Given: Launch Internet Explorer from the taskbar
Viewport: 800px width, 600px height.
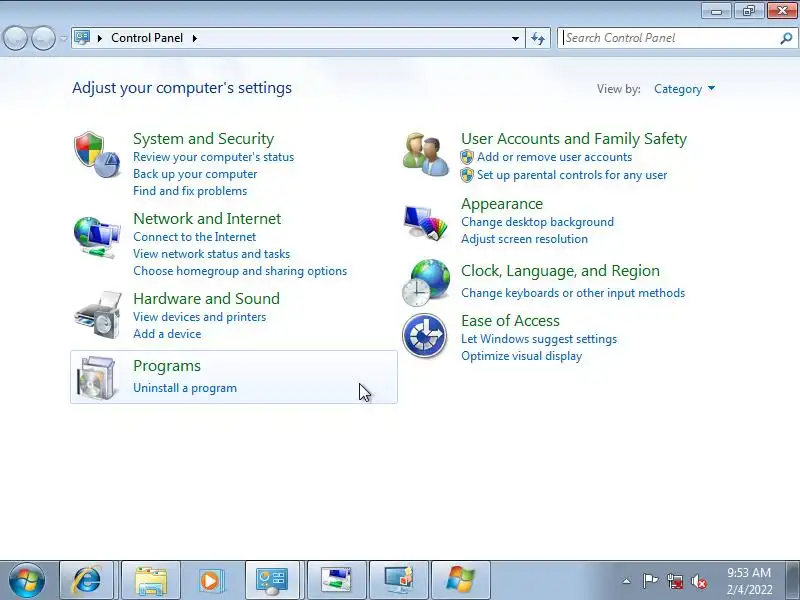Looking at the screenshot, I should pyautogui.click(x=87, y=580).
